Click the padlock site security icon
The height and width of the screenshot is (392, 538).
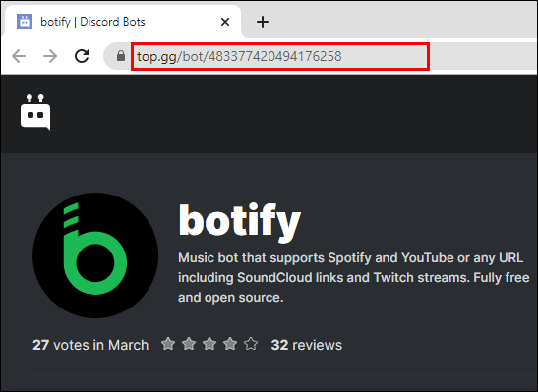120,56
